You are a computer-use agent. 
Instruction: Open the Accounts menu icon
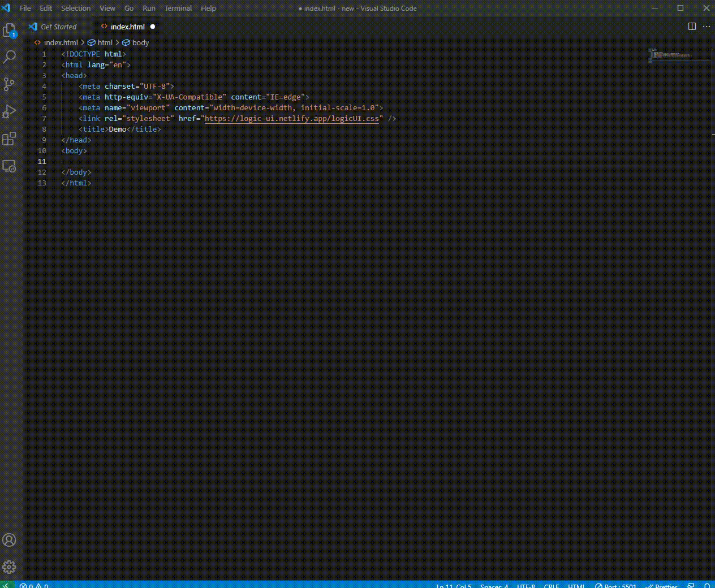pyautogui.click(x=9, y=540)
